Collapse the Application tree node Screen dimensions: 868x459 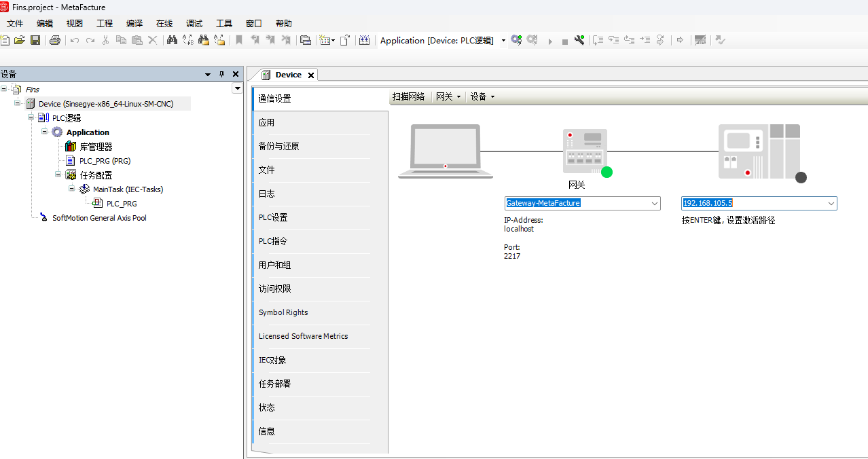pyautogui.click(x=45, y=132)
